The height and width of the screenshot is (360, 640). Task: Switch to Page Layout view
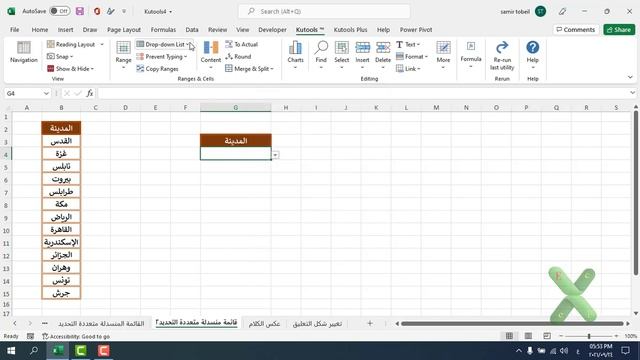click(528, 336)
